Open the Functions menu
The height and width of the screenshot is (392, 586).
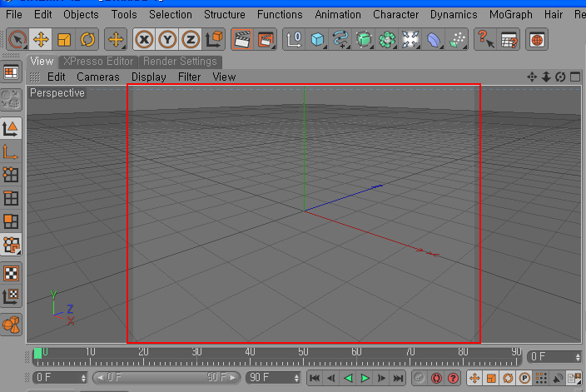tap(280, 15)
